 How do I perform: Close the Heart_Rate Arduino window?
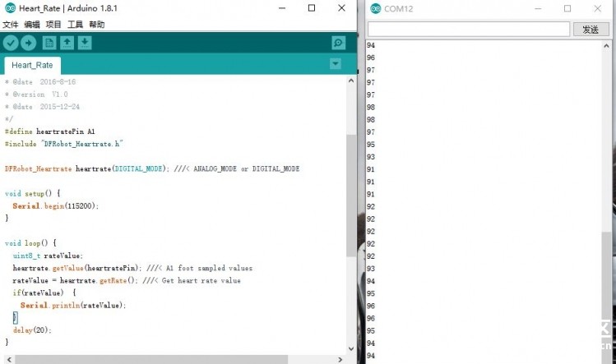click(342, 8)
